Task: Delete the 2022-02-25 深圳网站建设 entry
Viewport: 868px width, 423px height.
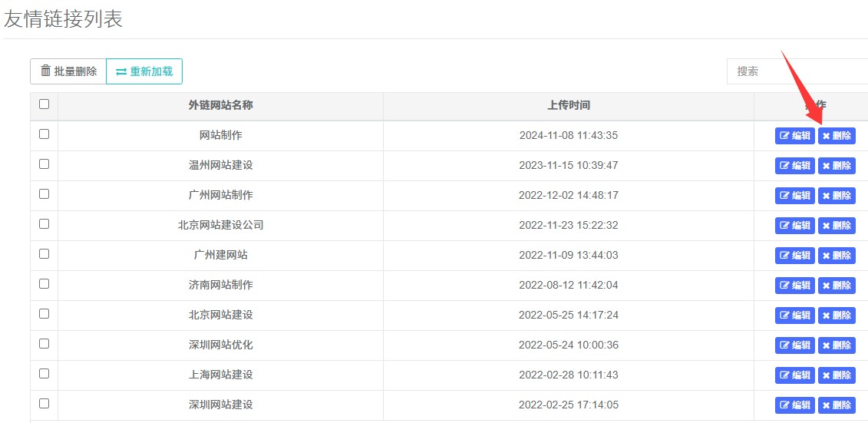Action: click(x=837, y=405)
